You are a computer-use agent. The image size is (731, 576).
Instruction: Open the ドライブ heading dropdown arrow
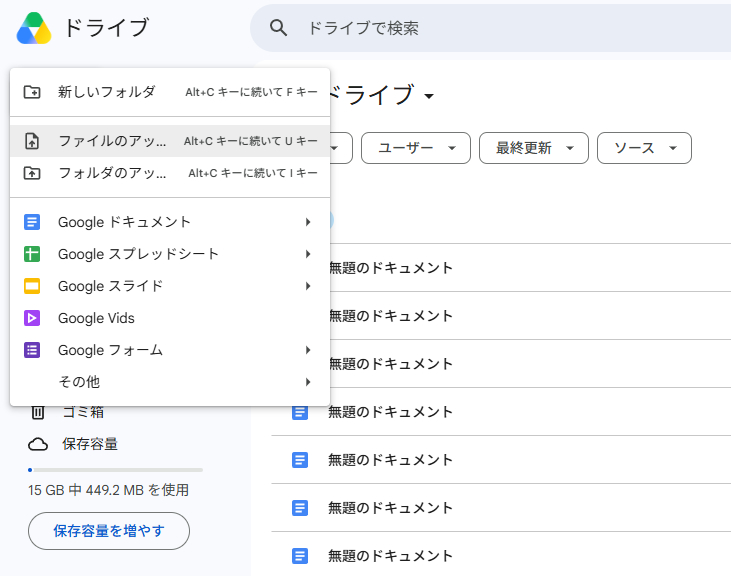[429, 96]
